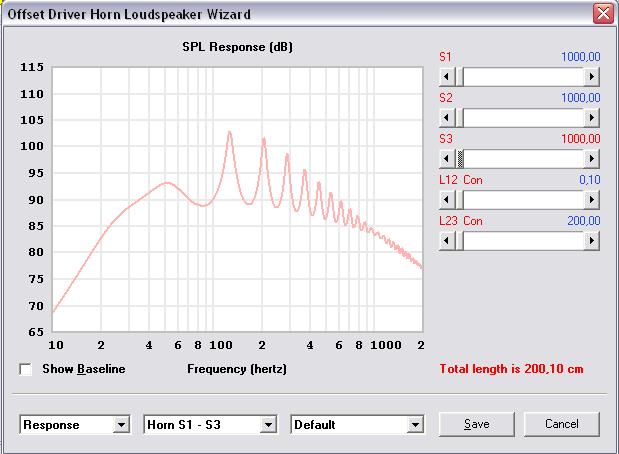
Task: Click the L23 Con value 200,00
Action: pyautogui.click(x=584, y=221)
